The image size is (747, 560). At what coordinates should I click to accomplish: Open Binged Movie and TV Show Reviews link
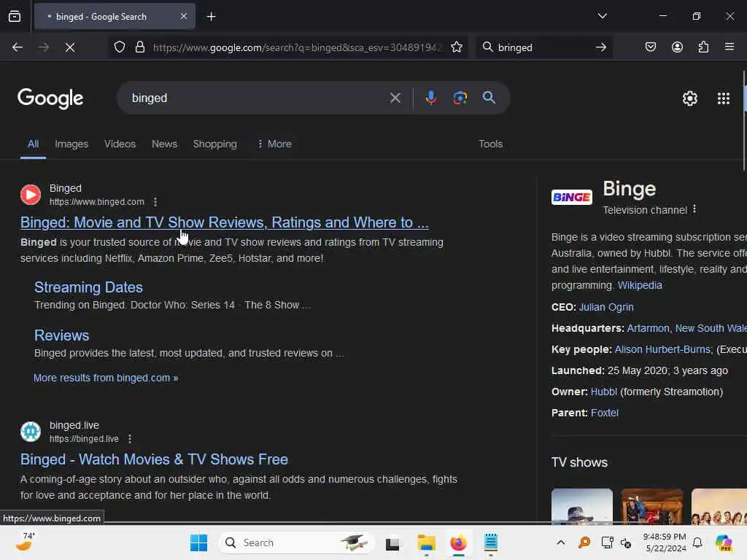225,222
